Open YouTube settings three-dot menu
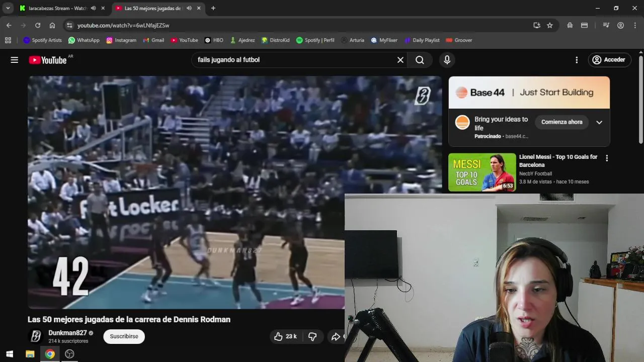Viewport: 644px width, 362px height. click(x=577, y=60)
